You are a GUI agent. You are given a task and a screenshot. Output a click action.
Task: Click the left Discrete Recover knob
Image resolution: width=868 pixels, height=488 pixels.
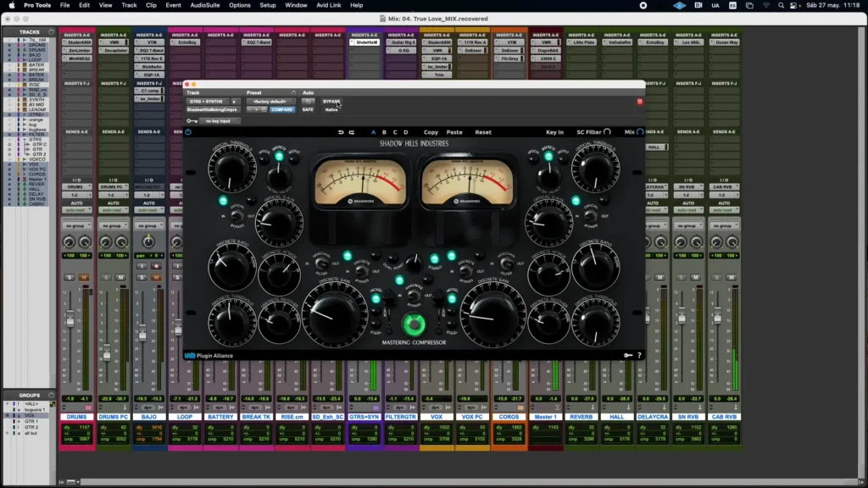(279, 321)
